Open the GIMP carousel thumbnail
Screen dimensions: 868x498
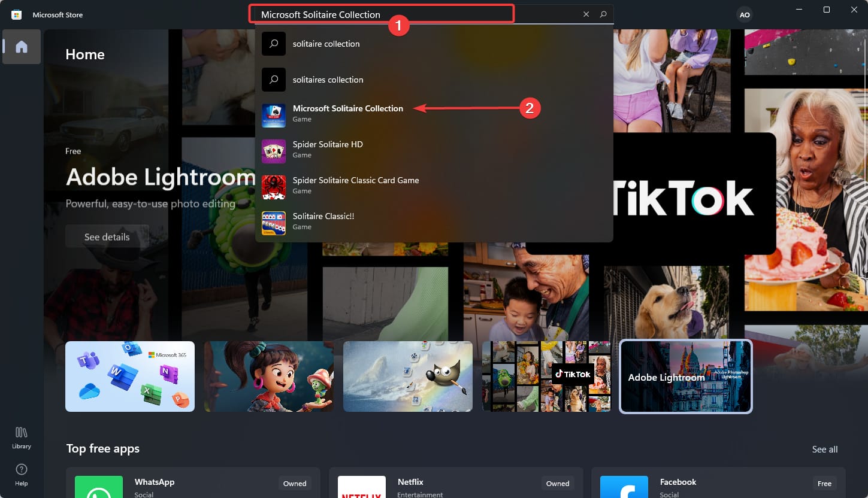tap(408, 376)
